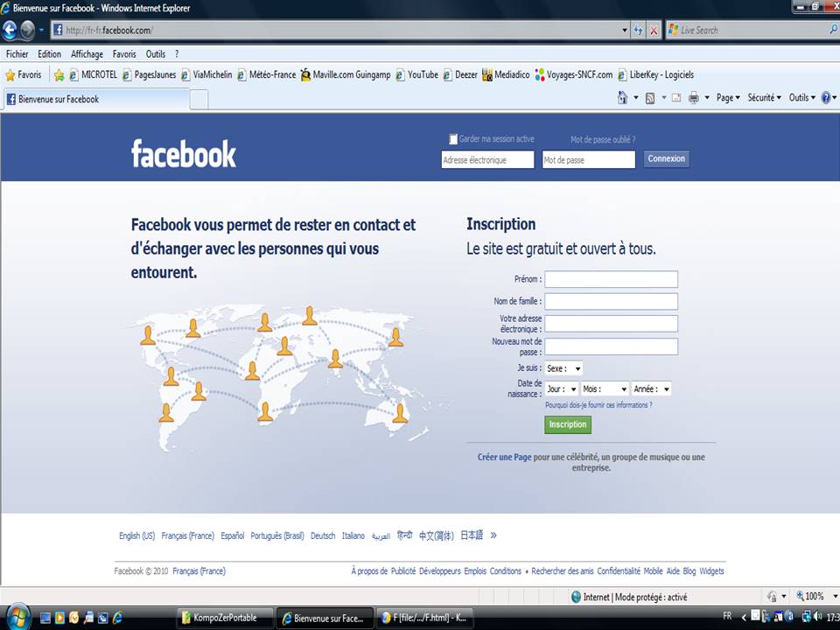Viewport: 840px width, 630px height.
Task: Click Pourquoi dois-je fournir ces informations link
Action: pyautogui.click(x=598, y=405)
